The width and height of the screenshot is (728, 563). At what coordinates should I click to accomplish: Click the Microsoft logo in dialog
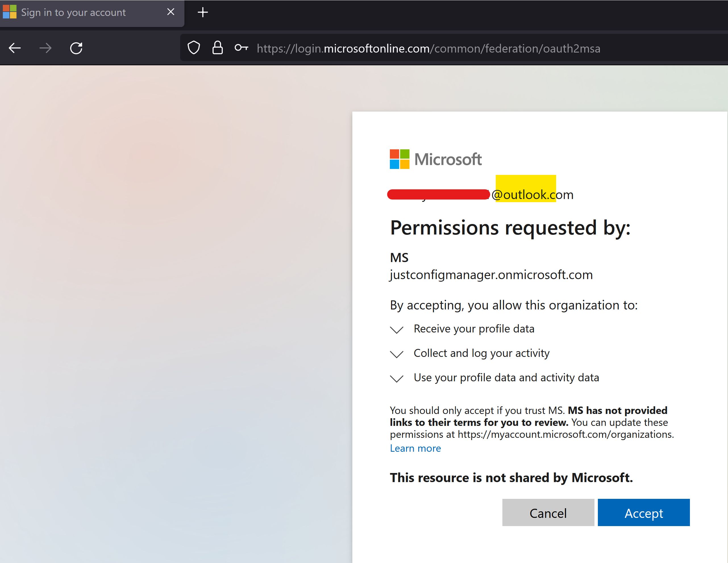click(x=435, y=159)
